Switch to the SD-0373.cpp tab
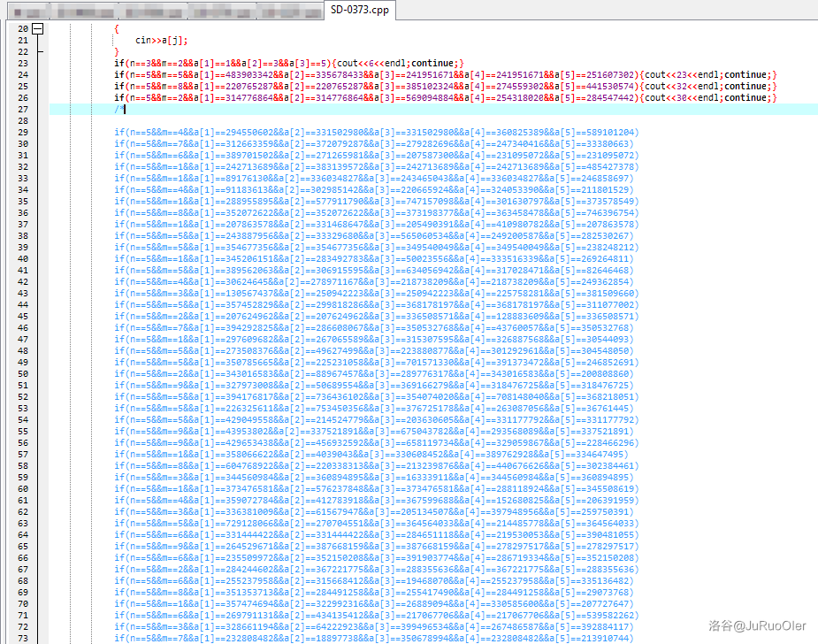Image resolution: width=818 pixels, height=644 pixels. click(x=358, y=10)
